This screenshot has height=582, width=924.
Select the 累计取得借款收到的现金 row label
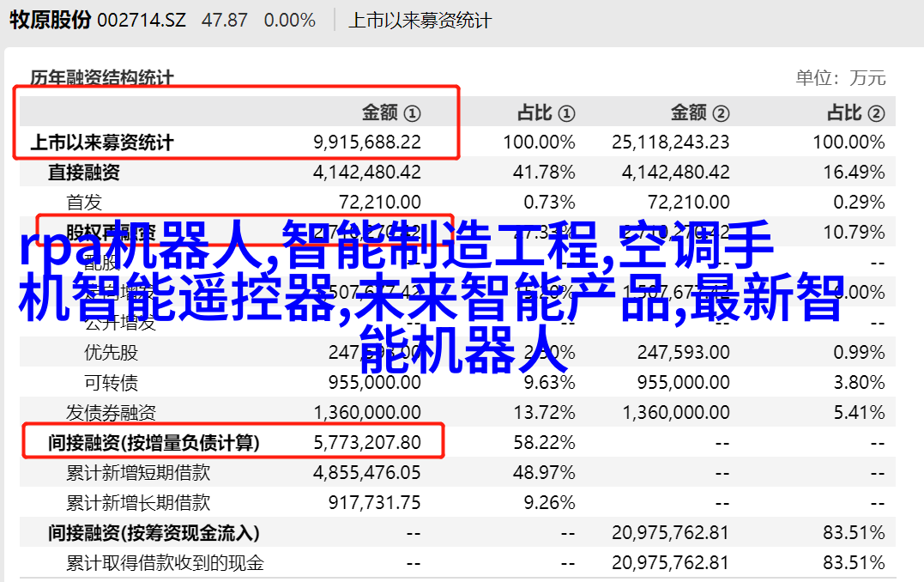[165, 563]
